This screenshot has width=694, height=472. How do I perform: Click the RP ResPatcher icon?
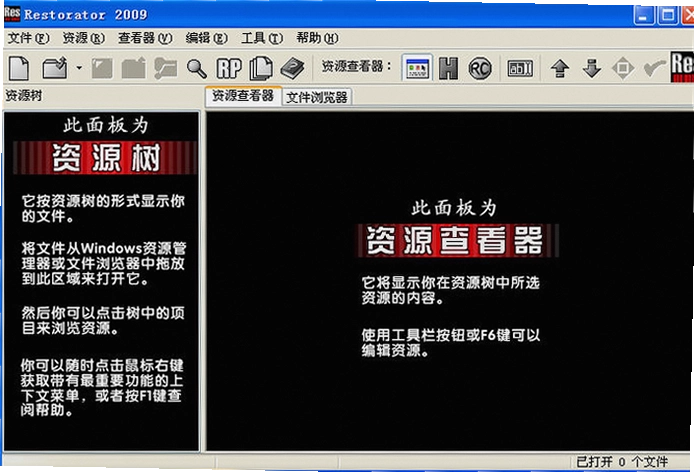click(229, 69)
